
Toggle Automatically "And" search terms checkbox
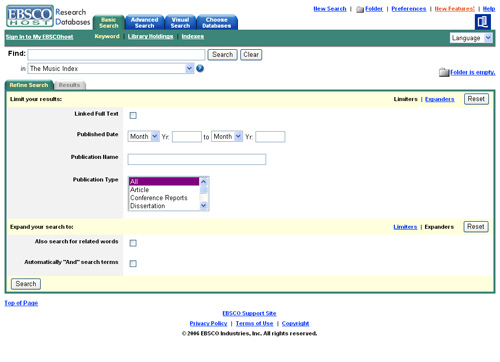tap(133, 264)
